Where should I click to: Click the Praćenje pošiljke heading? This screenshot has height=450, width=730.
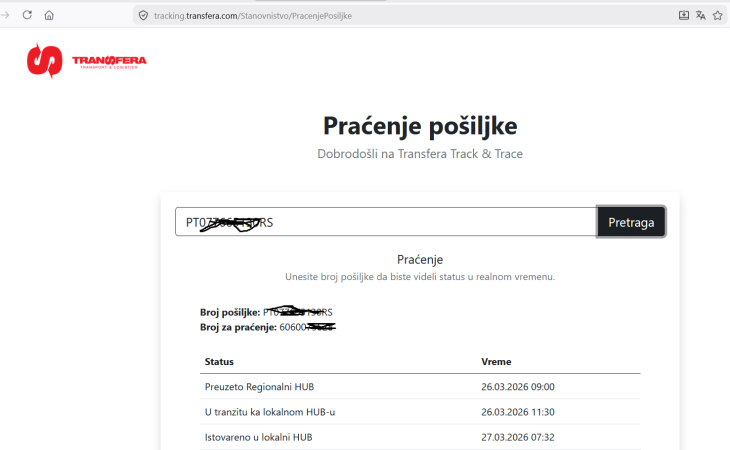click(x=420, y=126)
